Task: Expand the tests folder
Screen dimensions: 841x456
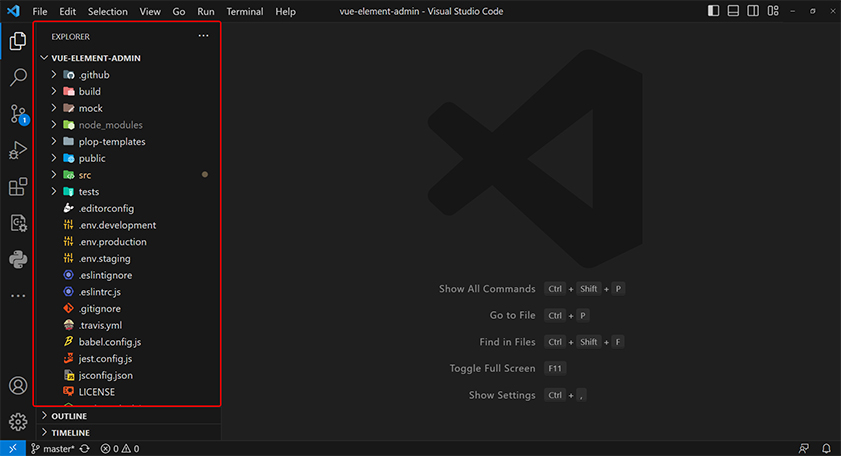Action: pos(129,192)
